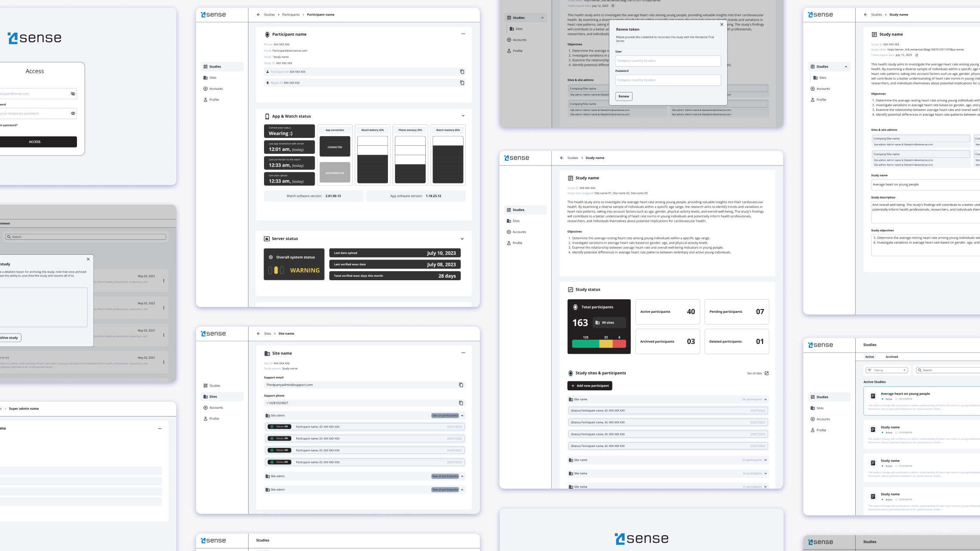The image size is (980, 551).
Task: Click the participants color status bar
Action: [x=599, y=344]
